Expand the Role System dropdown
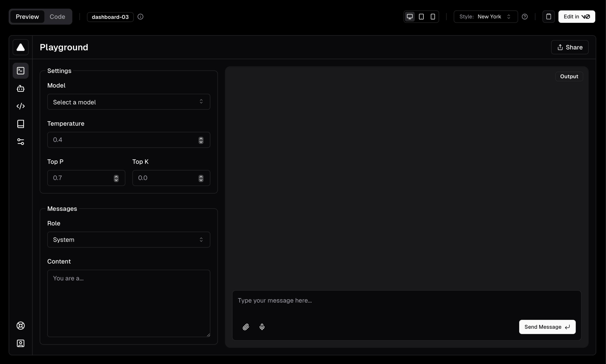The height and width of the screenshot is (364, 606). click(x=129, y=240)
